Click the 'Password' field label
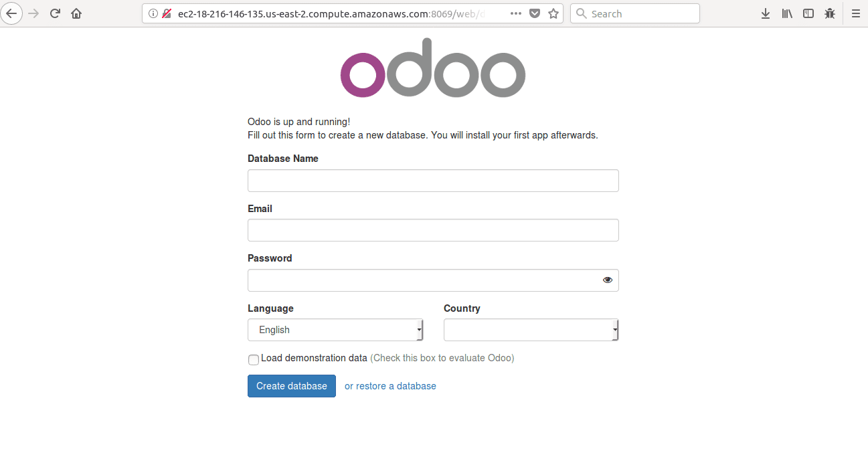 point(270,258)
